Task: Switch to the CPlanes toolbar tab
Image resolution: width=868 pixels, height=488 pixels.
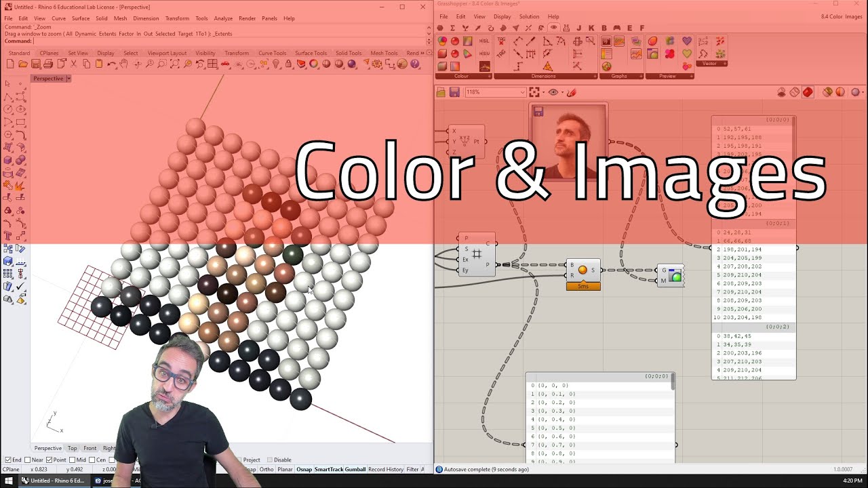Action: pos(49,53)
